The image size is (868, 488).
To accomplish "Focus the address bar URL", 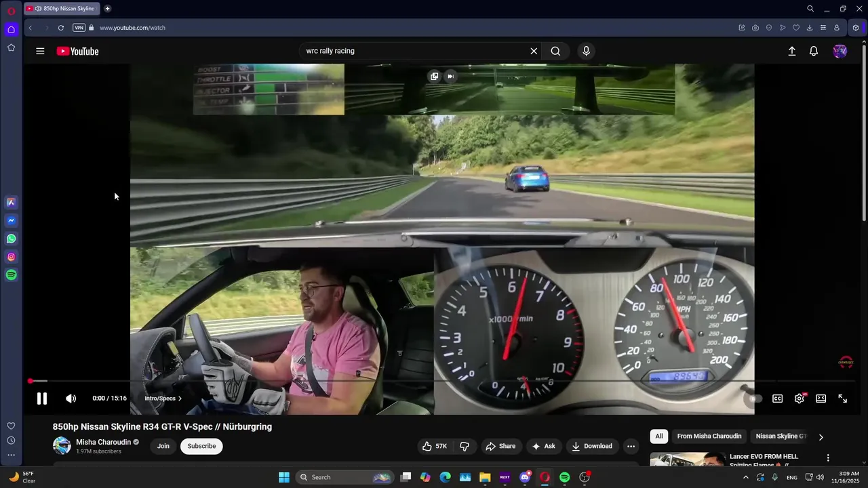I will [x=132, y=28].
